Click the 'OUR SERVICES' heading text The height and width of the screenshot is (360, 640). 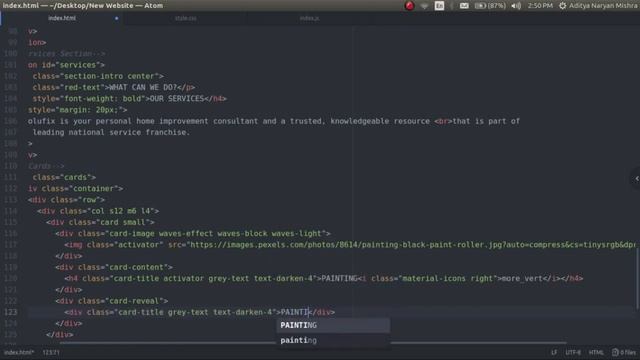coord(177,99)
